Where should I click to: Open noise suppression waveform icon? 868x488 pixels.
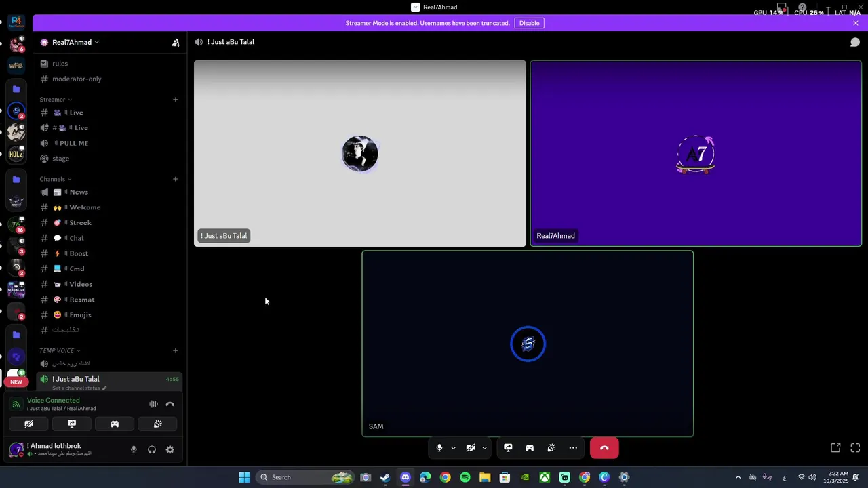point(154,404)
